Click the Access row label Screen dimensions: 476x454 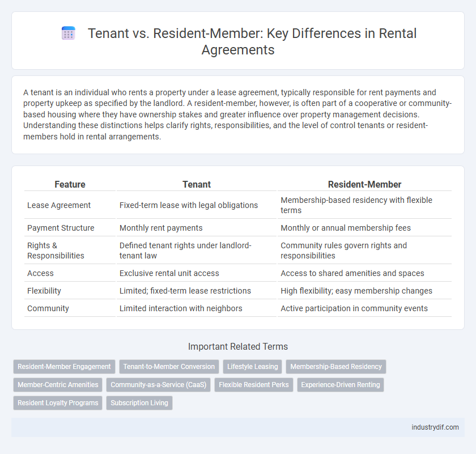tap(40, 273)
